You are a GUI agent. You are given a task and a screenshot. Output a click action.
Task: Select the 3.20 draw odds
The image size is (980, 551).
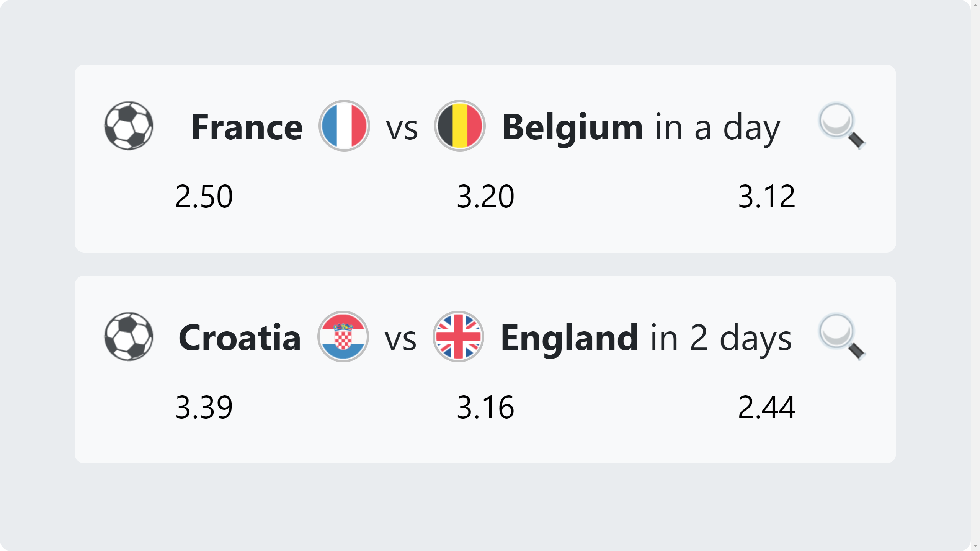(485, 196)
